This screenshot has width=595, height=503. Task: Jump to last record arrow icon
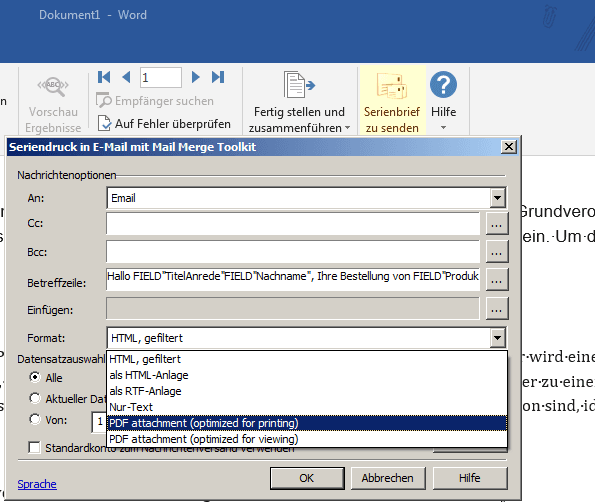tap(218, 77)
